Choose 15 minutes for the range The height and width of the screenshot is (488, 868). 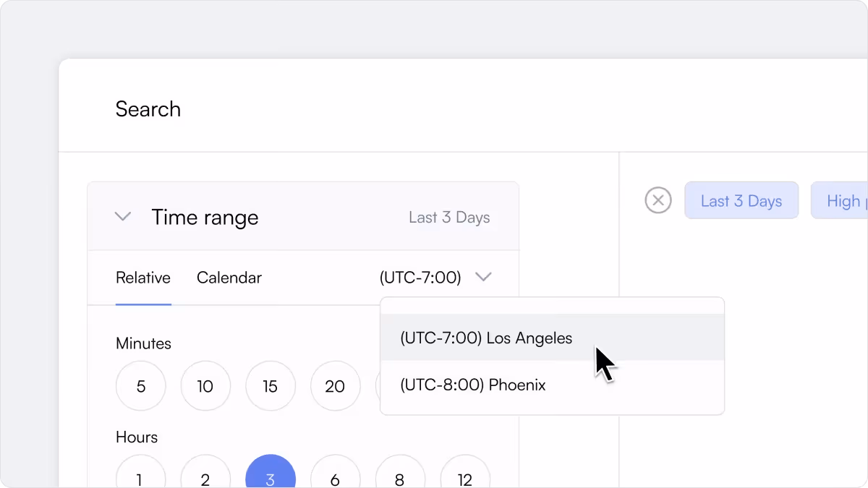[271, 386]
